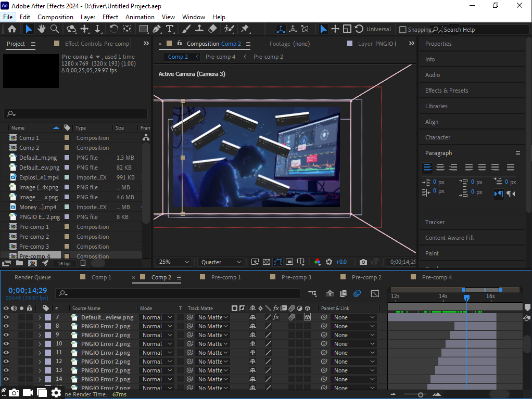Select the Zoom magnifier tool
This screenshot has height=399, width=532.
(x=55, y=29)
